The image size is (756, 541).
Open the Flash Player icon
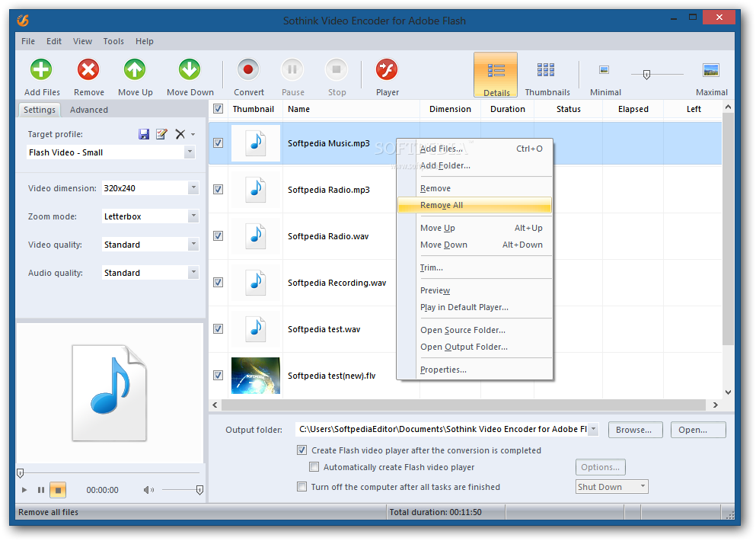coord(387,70)
